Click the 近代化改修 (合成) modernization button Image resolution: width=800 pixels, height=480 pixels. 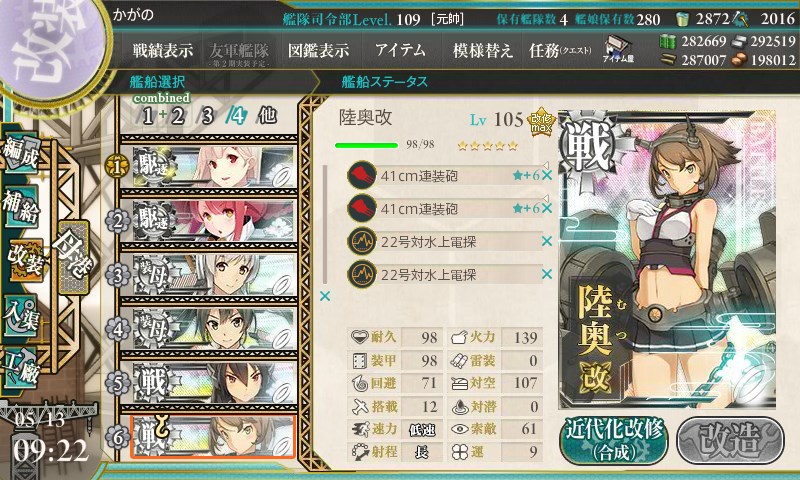click(614, 439)
